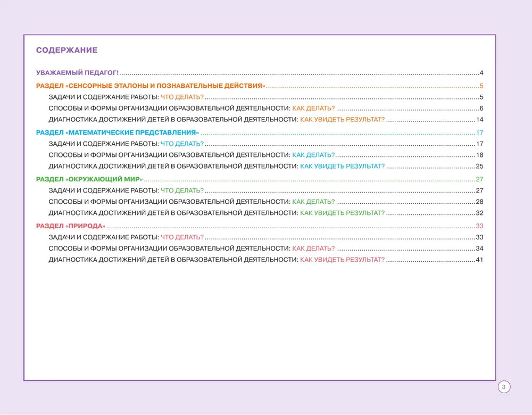Click page number 4 ending the first contents line
532x415 pixels.
[x=480, y=73]
